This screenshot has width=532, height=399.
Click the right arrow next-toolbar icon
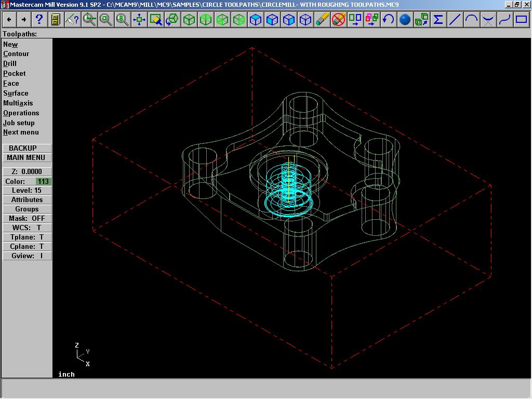(x=24, y=20)
